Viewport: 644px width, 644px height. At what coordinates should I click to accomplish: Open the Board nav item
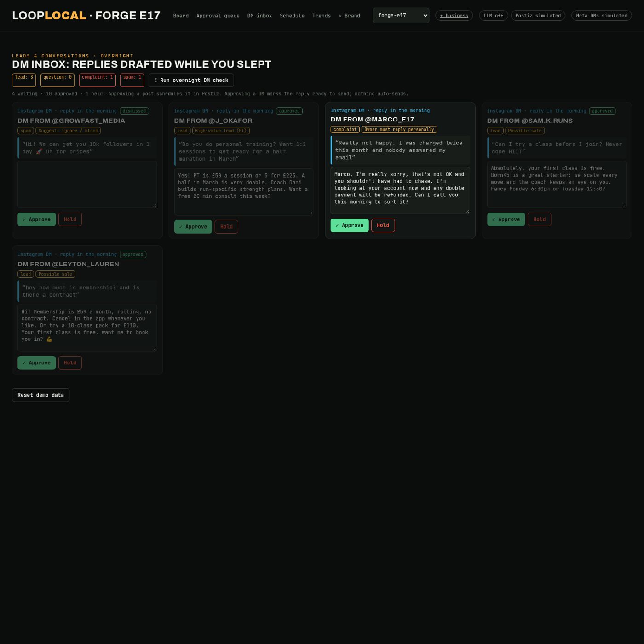click(x=181, y=16)
